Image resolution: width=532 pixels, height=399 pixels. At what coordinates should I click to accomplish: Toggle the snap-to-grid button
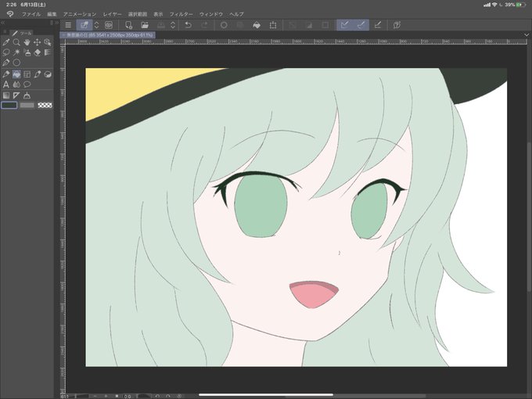pyautogui.click(x=378, y=25)
